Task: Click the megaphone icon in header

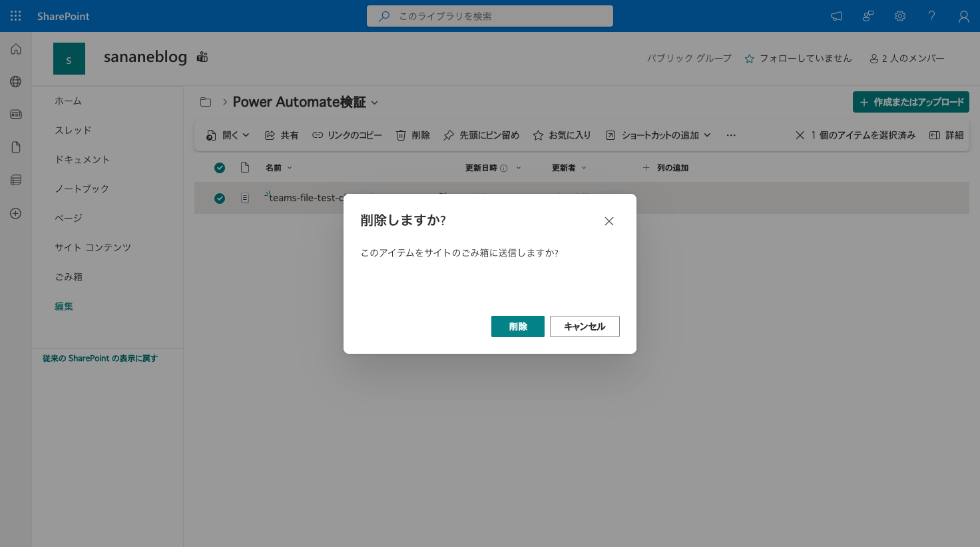Action: click(x=836, y=16)
